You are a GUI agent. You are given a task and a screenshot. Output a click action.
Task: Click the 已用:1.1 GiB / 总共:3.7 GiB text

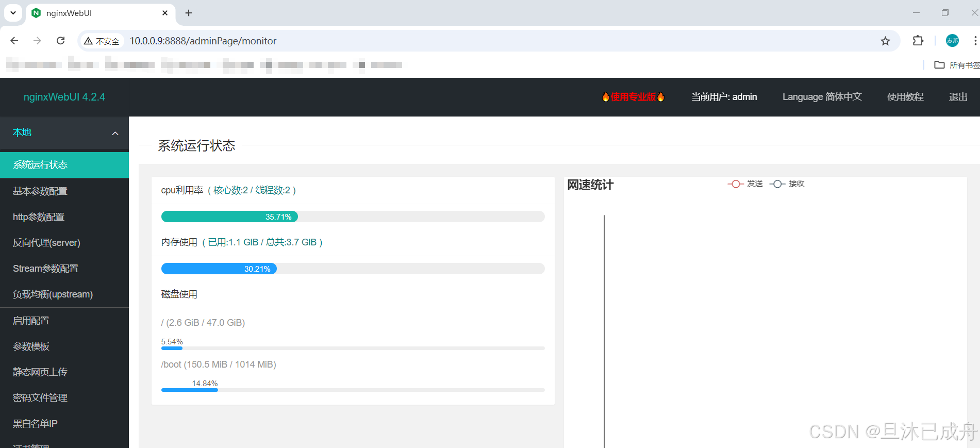coord(262,242)
